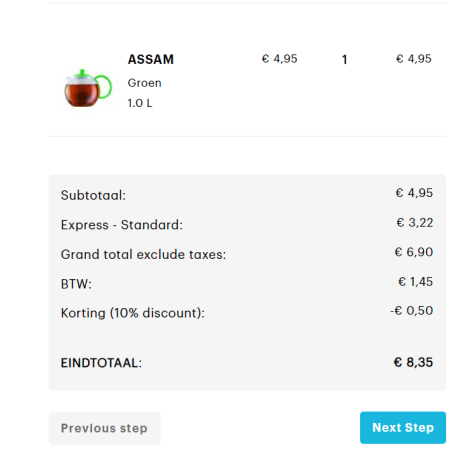Image resolution: width=475 pixels, height=462 pixels.
Task: Click the Groen color label
Action: click(x=144, y=83)
